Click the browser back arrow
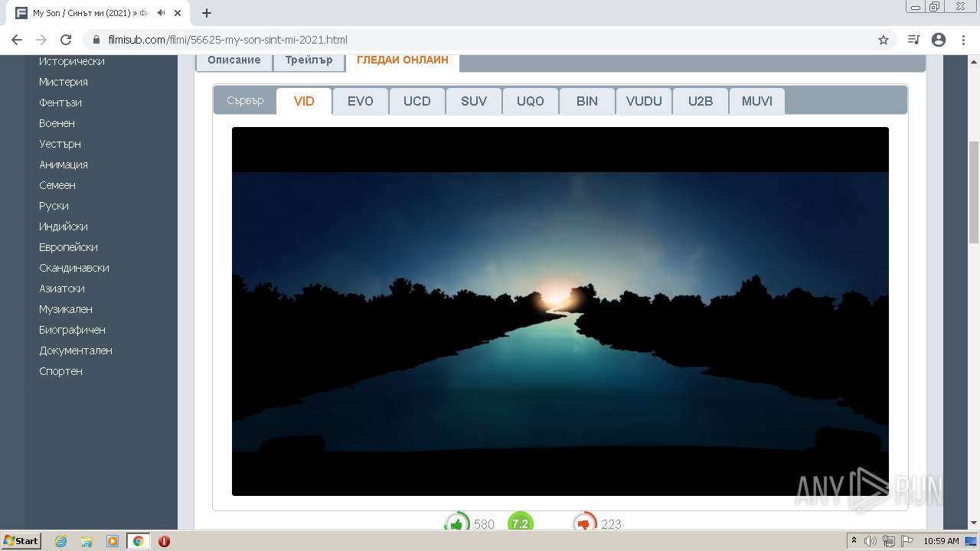The height and width of the screenshot is (551, 980). pyautogui.click(x=17, y=40)
